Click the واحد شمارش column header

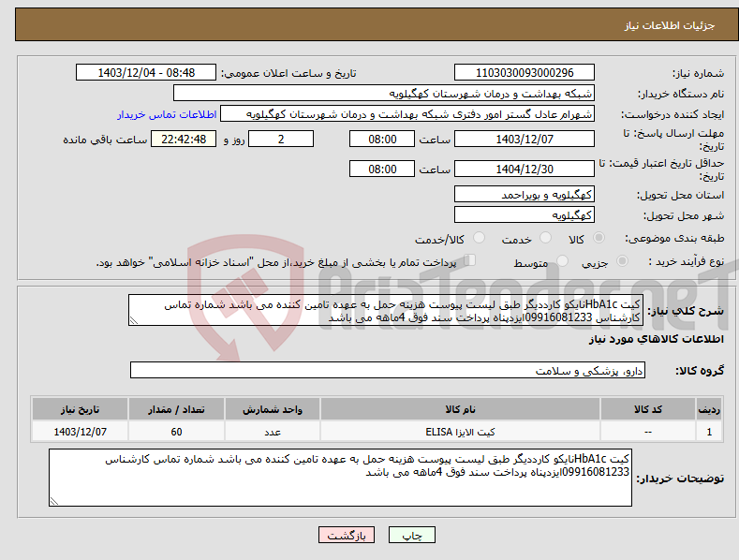pyautogui.click(x=273, y=409)
